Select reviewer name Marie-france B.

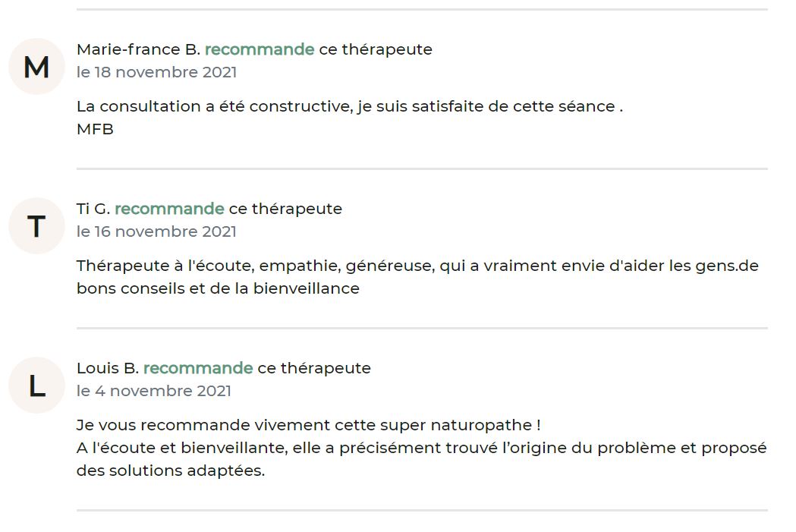[138, 49]
